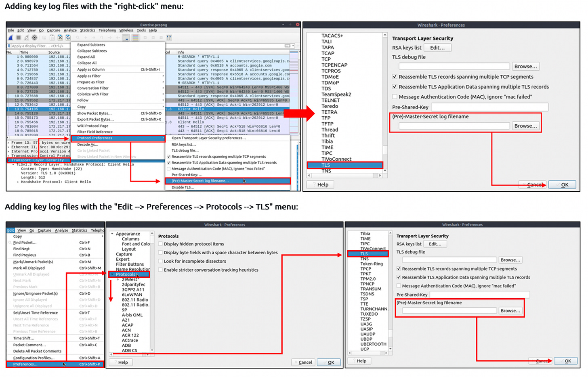Viewport: 588px width, 377px height.
Task: Click the normal size zoom icon
Action: tap(161, 38)
